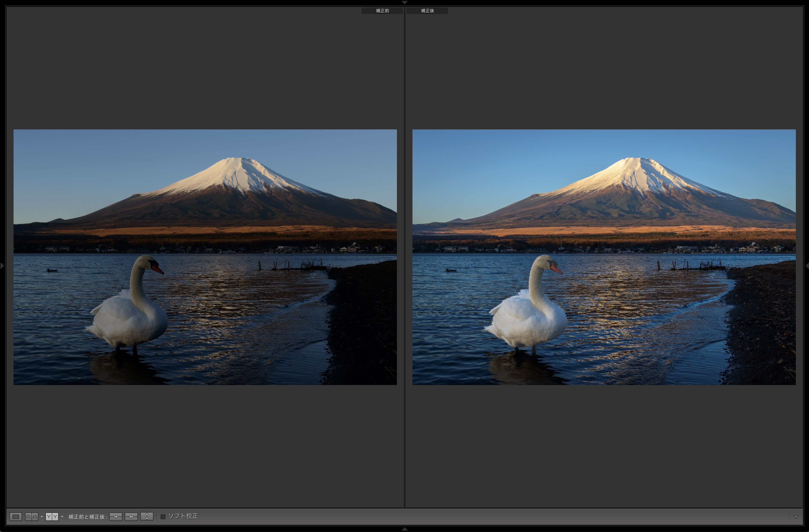This screenshot has width=809, height=532.
Task: Expand the right side panel arrow
Action: point(807,266)
